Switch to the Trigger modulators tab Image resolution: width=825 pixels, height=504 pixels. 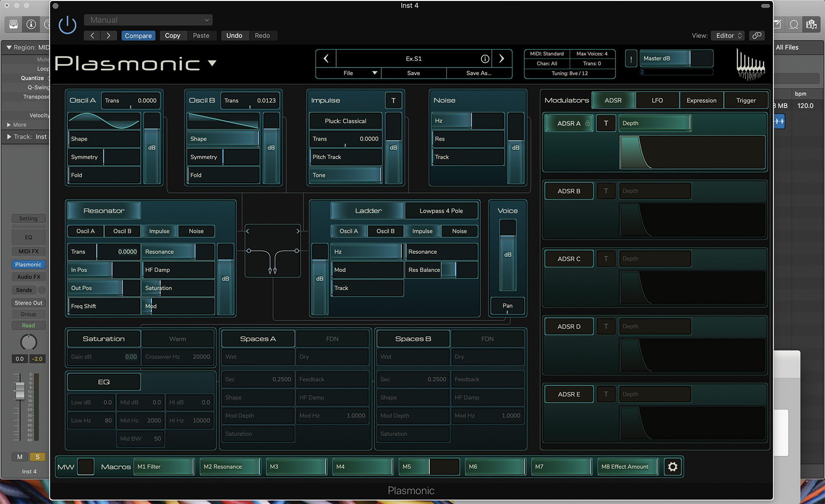(x=746, y=101)
